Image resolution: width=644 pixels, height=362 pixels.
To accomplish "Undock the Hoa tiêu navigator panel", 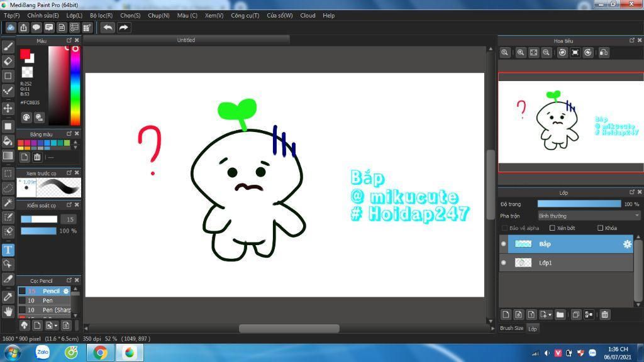I will (x=631, y=40).
